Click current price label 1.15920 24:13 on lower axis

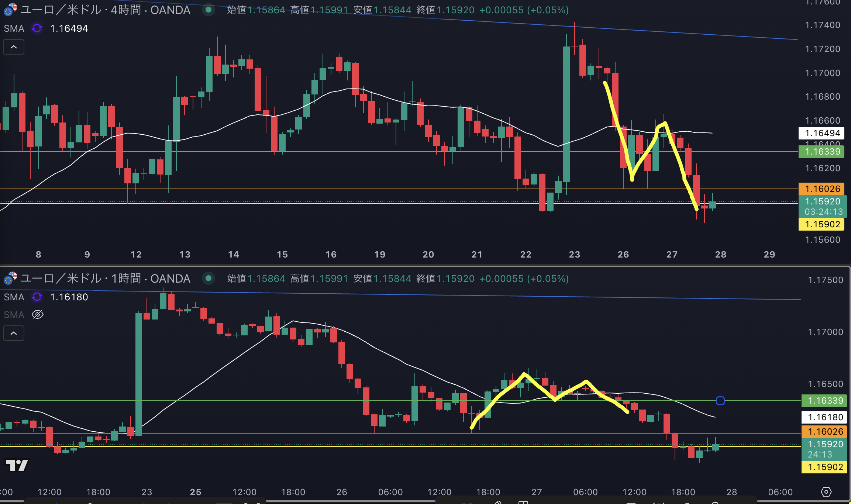pos(824,449)
